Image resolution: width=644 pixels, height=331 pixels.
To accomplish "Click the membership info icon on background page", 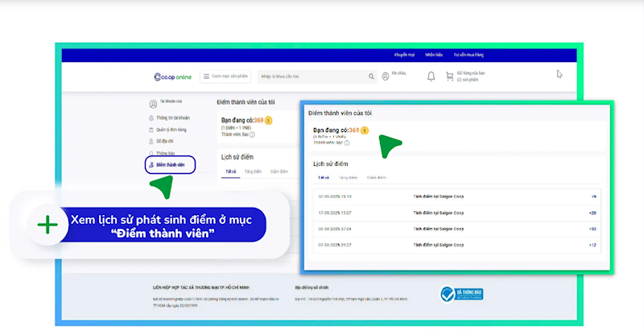I will pyautogui.click(x=252, y=134).
